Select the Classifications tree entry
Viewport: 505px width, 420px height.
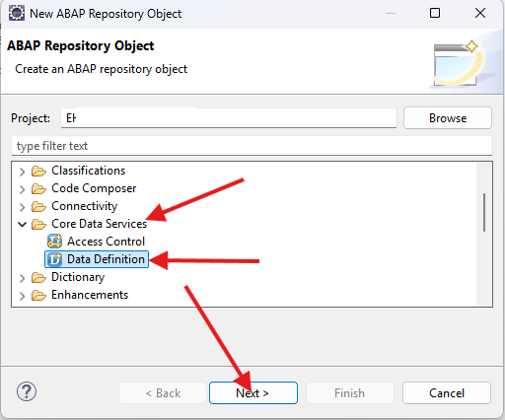pos(88,171)
